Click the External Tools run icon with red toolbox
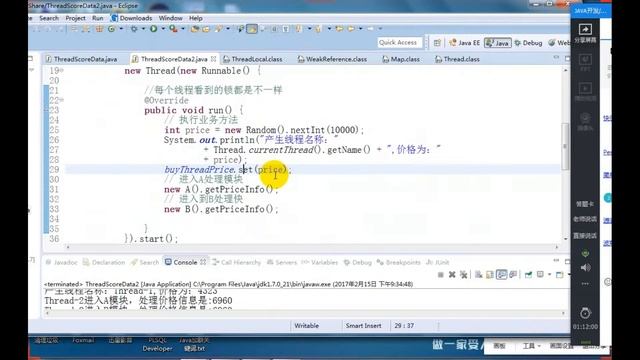This screenshot has width=640, height=360. [173, 29]
